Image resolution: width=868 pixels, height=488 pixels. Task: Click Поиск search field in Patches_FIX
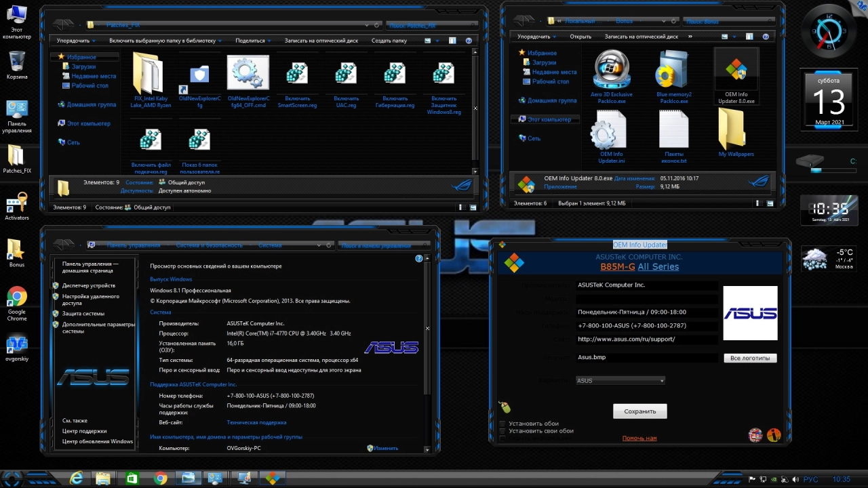coord(431,25)
